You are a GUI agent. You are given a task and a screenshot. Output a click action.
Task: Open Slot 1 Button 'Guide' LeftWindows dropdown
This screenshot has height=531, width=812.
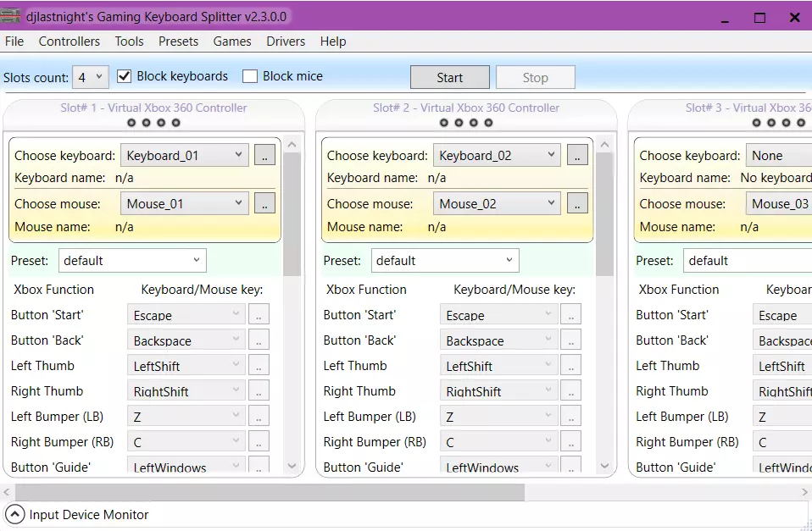(186, 465)
